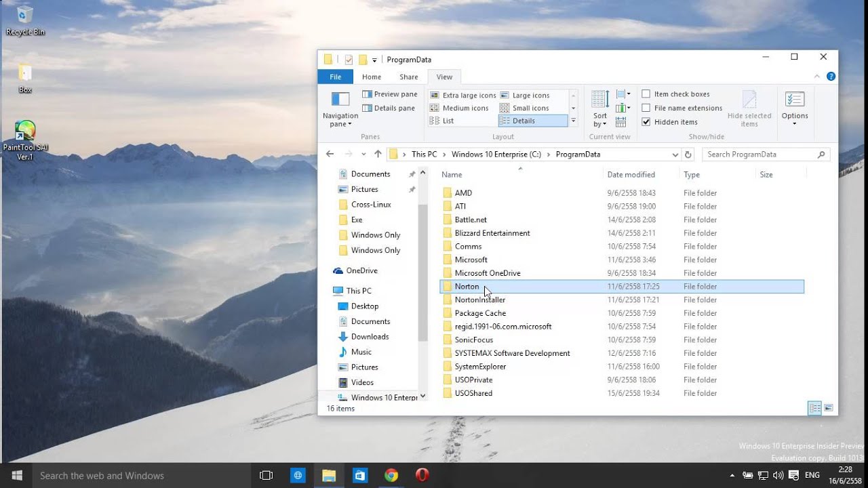Open Cross-Linux folder in Quick access

(x=371, y=205)
